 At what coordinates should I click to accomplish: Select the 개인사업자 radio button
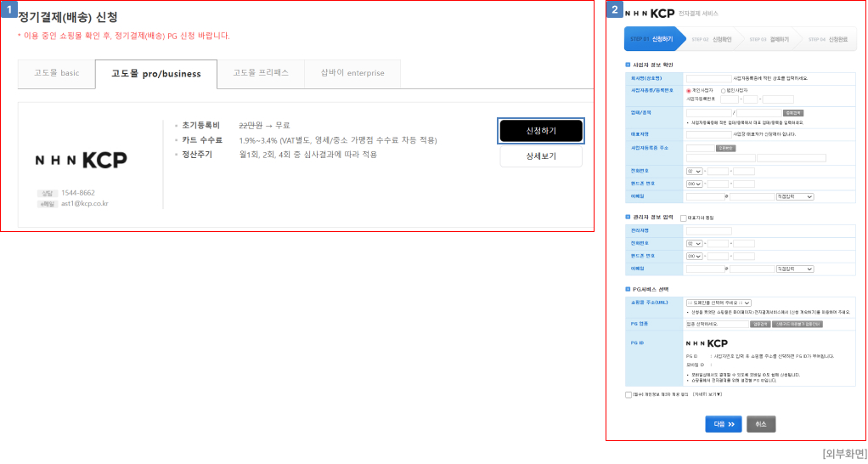tap(689, 90)
